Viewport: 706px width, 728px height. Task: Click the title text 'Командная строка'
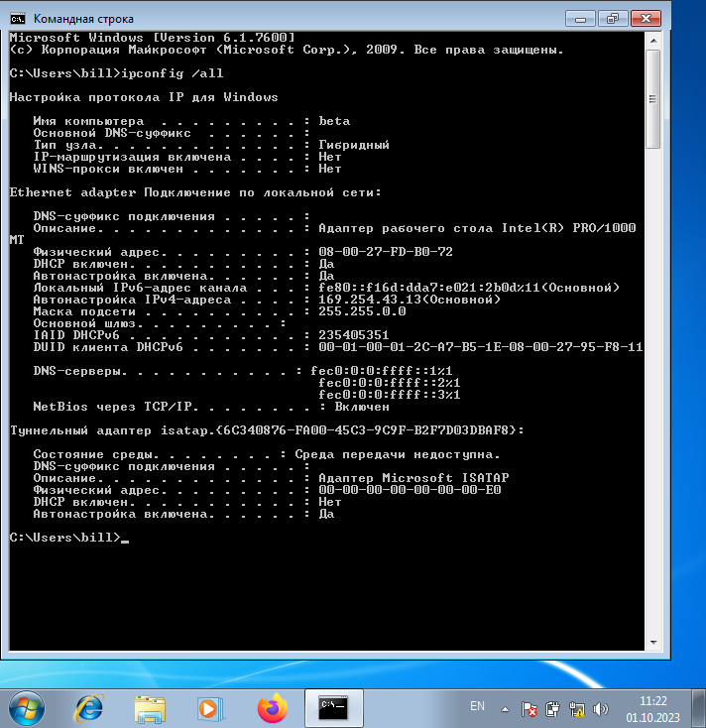pos(83,19)
